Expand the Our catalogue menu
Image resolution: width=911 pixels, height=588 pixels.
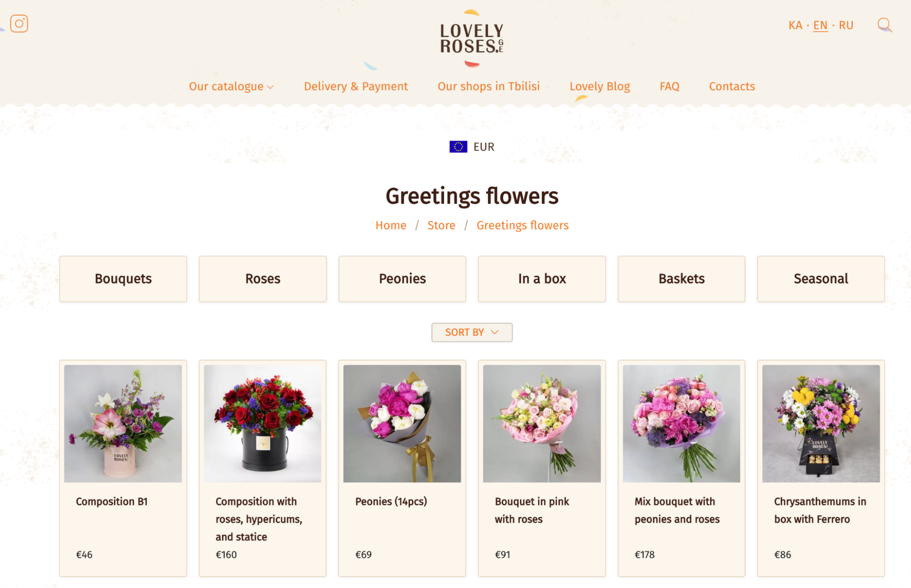pyautogui.click(x=231, y=87)
